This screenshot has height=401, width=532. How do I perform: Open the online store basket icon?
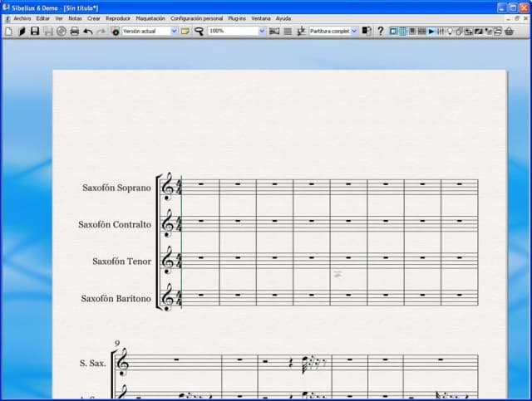click(x=509, y=32)
